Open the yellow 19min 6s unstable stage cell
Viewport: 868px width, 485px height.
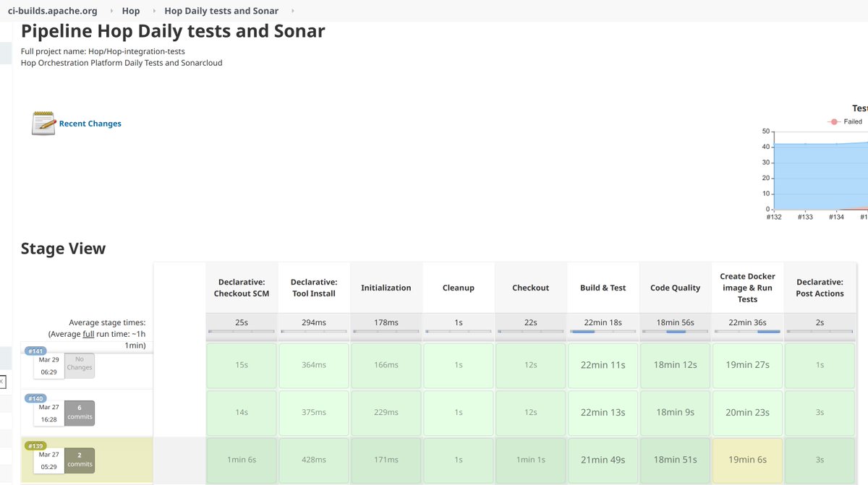coord(748,460)
